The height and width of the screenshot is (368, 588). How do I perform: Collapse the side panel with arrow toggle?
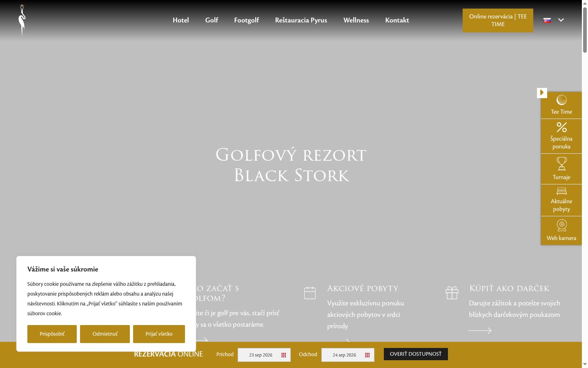point(542,93)
